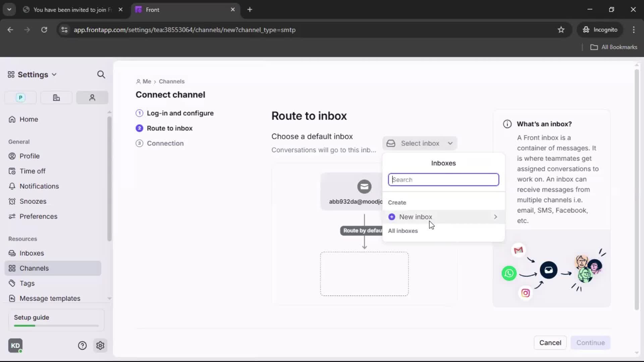Open Channels in the sidebar

(x=34, y=268)
